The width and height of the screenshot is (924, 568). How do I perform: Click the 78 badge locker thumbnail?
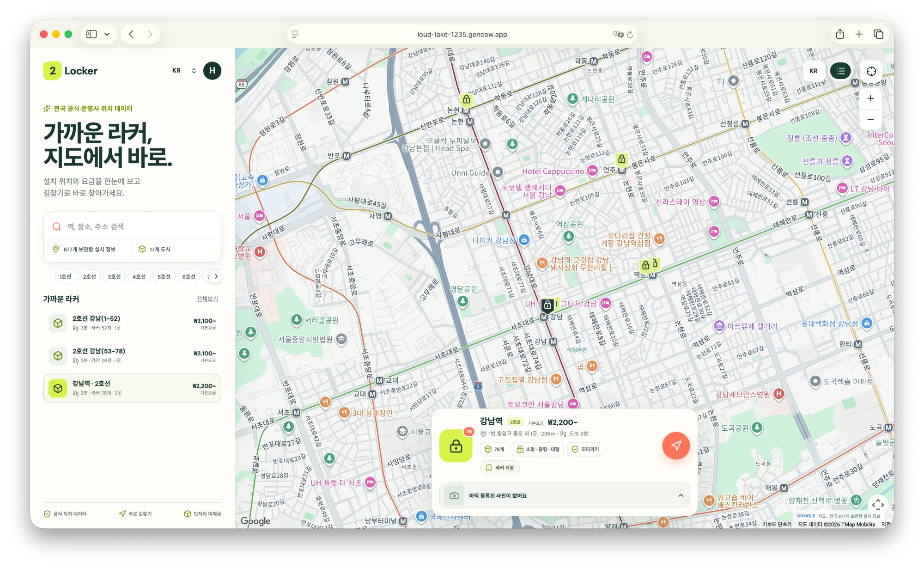click(x=456, y=446)
